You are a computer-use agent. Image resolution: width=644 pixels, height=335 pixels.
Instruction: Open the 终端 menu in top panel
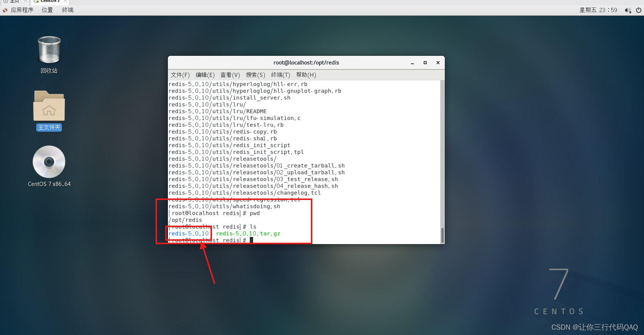click(x=68, y=10)
